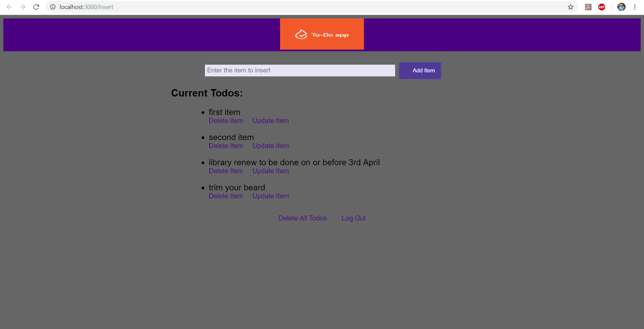Delete the 'second item' todo
This screenshot has width=644, height=329.
[x=225, y=146]
